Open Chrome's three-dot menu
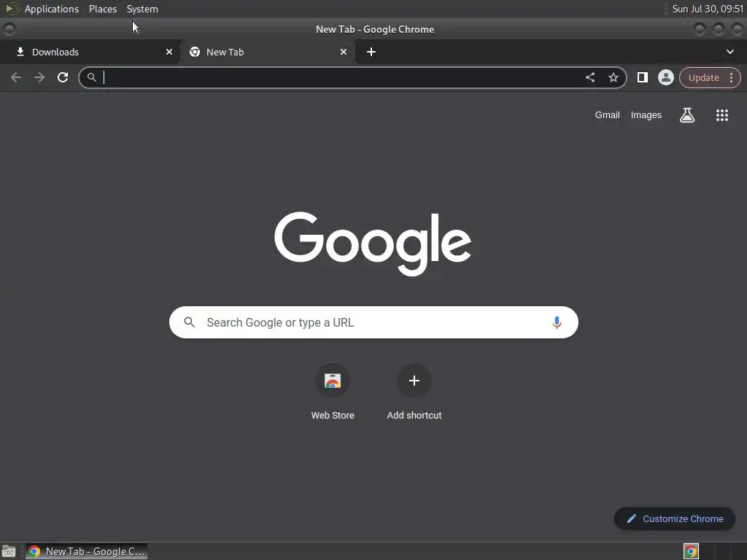This screenshot has width=747, height=560. click(731, 77)
